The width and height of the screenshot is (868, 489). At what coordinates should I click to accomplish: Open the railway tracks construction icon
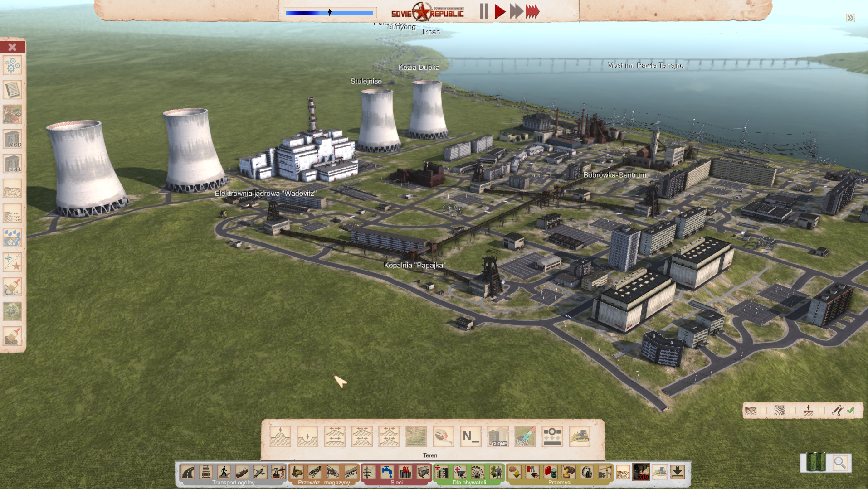click(x=206, y=472)
